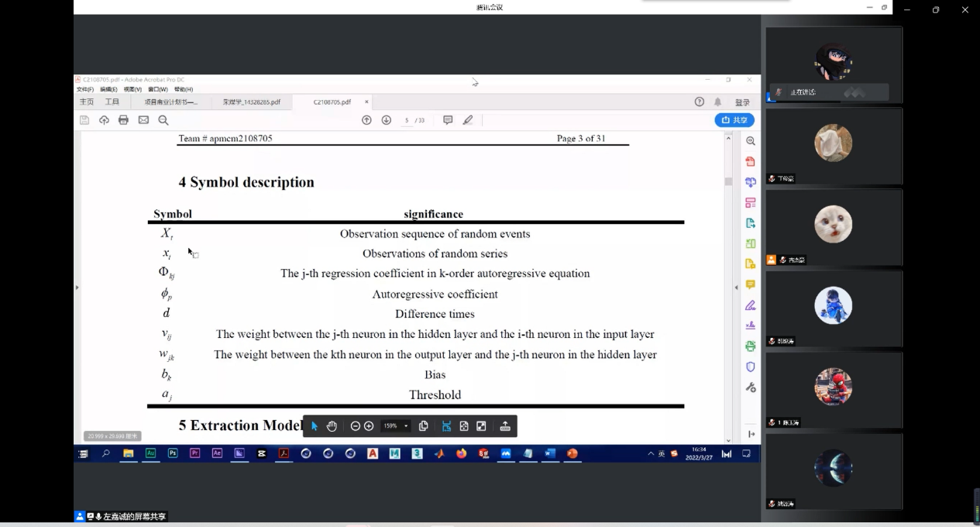Click the email envelope icon

pyautogui.click(x=143, y=120)
